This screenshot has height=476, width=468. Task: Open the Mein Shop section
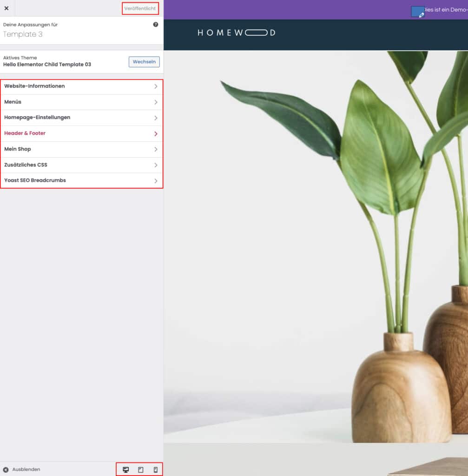pos(18,149)
